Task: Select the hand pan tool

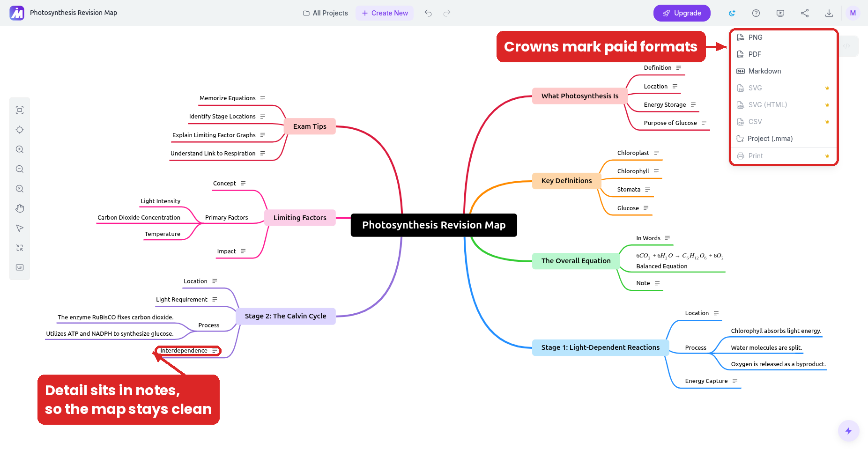Action: pyautogui.click(x=20, y=208)
